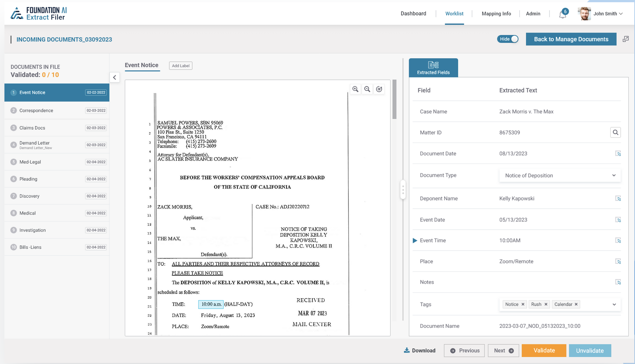This screenshot has width=635, height=364.
Task: Zoom into the document preview
Action: pos(355,89)
